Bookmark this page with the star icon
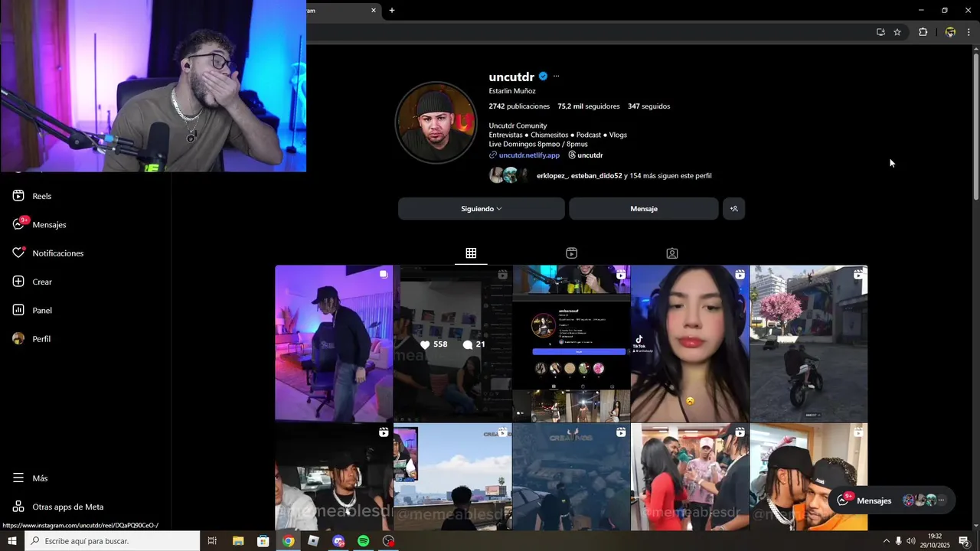The image size is (980, 551). (897, 32)
